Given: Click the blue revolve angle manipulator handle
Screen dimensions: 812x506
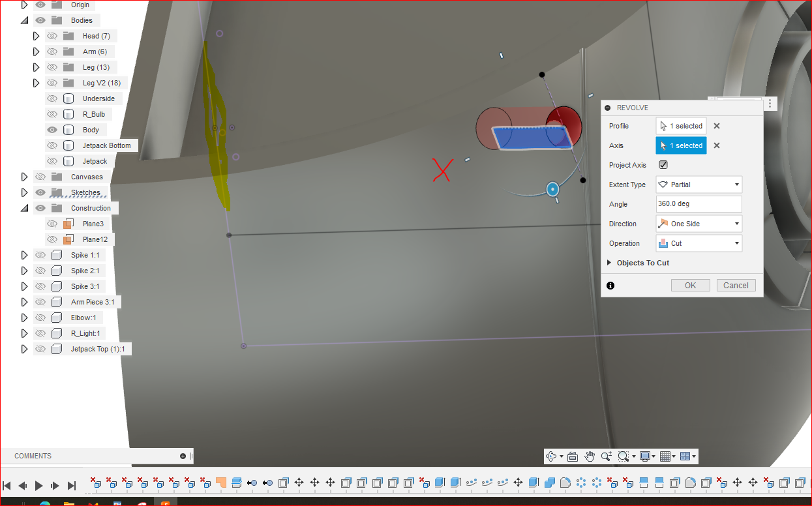Looking at the screenshot, I should pos(553,189).
